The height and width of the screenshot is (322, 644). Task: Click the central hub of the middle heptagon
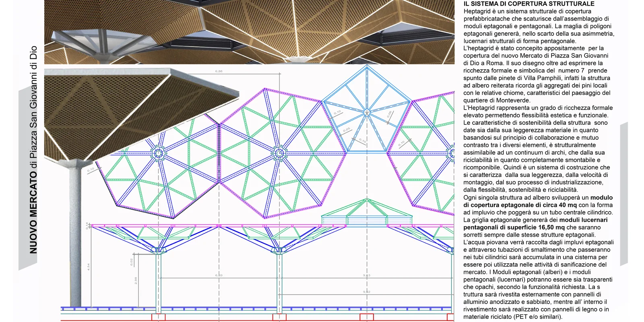(x=279, y=153)
